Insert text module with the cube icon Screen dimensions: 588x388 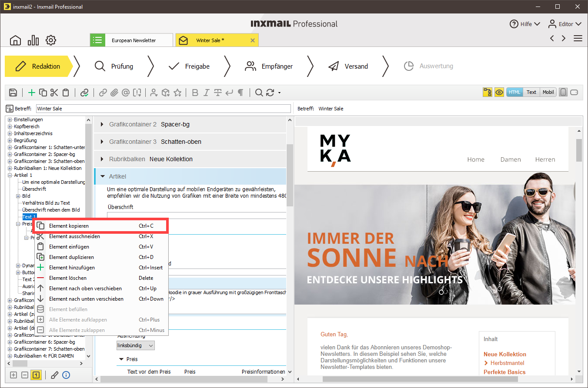(x=165, y=92)
